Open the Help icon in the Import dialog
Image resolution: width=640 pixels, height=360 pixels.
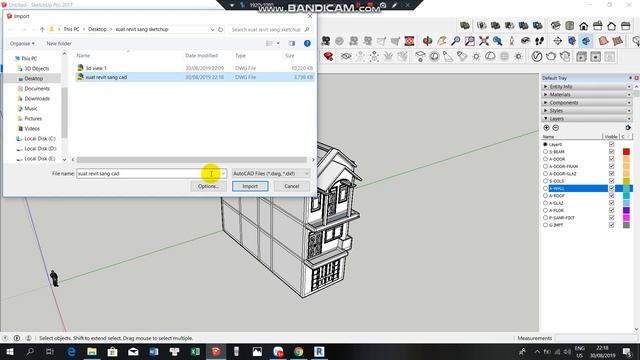tap(307, 43)
